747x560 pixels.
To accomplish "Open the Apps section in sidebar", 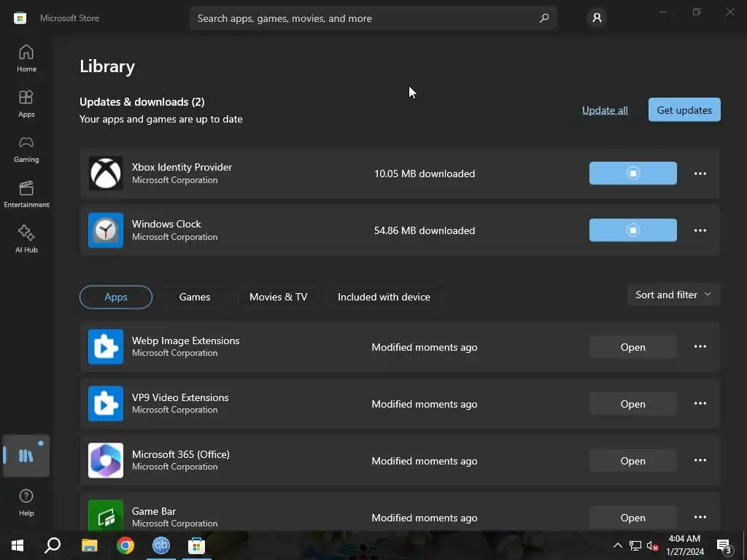I will (x=26, y=104).
